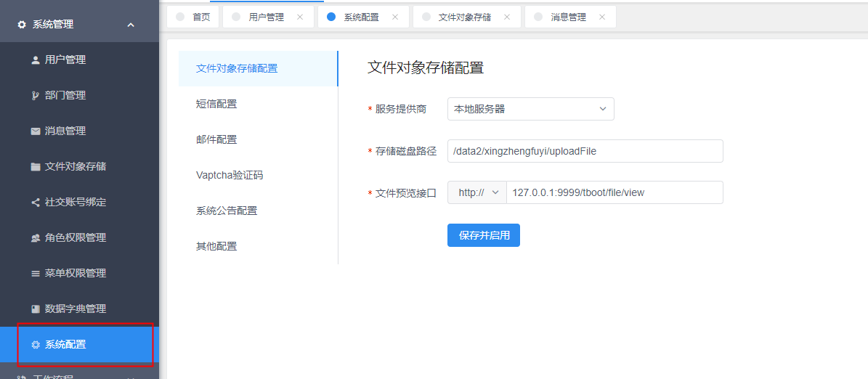Click the 保存并启用 button
The height and width of the screenshot is (379, 868).
point(483,235)
